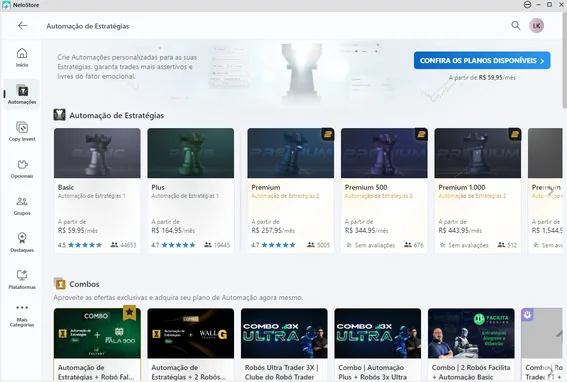Open Combo 2 Robôs Facilita card

471,345
